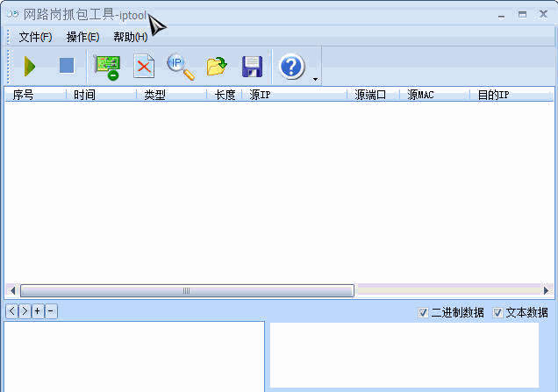Viewport: 558px width, 392px height.
Task: Stop capture using blue square button
Action: pyautogui.click(x=67, y=66)
